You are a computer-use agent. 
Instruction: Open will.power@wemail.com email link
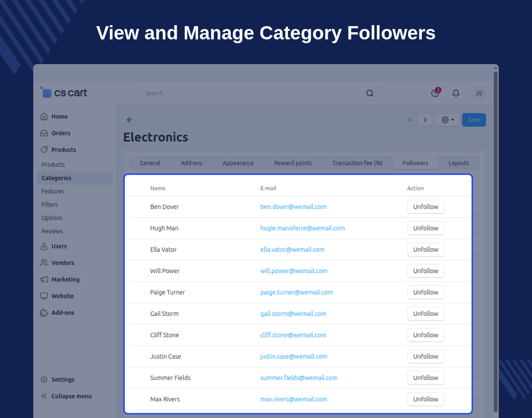[x=294, y=271]
